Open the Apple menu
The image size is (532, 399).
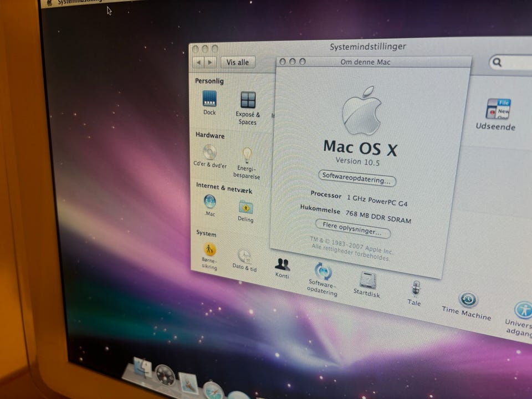point(49,3)
